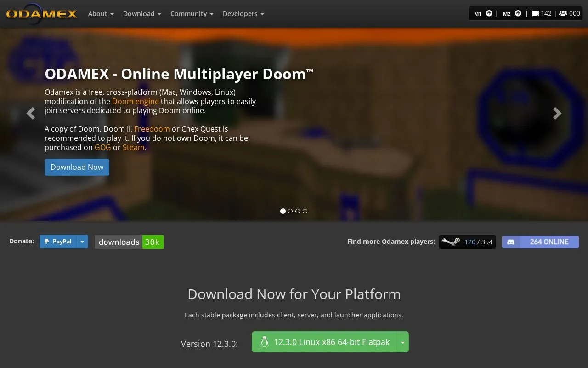Screen dimensions: 588x368
Task: Advance to the next carousel slide arrow
Action: pyautogui.click(x=557, y=113)
